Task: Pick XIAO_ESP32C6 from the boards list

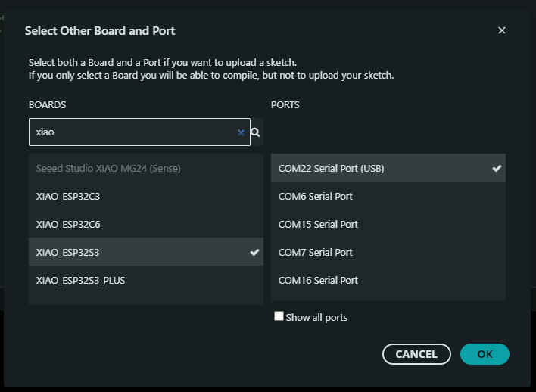Action: point(68,224)
